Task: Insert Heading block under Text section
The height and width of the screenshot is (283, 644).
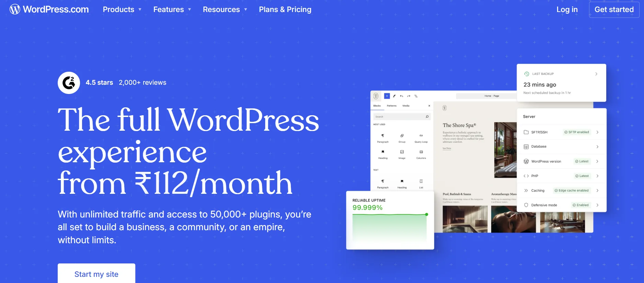Action: [402, 184]
